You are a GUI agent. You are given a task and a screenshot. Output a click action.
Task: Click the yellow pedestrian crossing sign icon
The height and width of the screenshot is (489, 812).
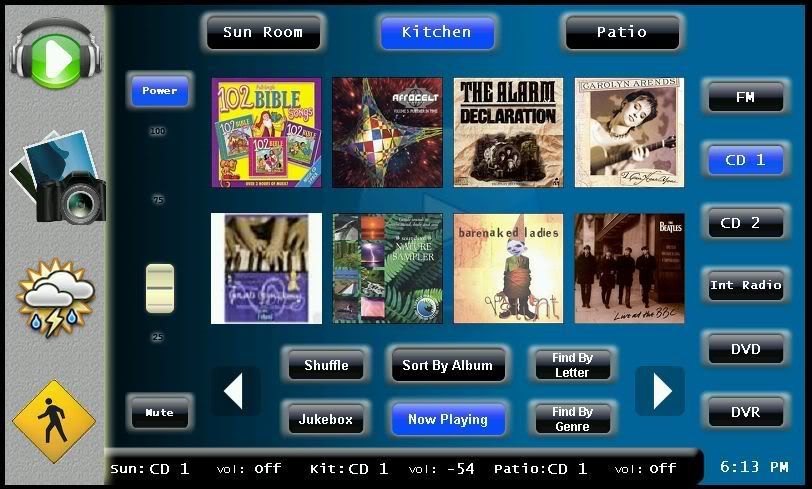pos(54,420)
